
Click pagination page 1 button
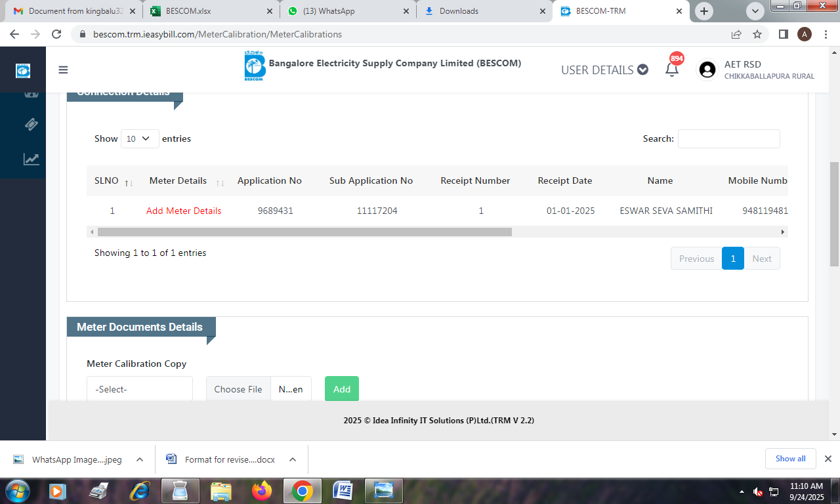click(x=733, y=259)
